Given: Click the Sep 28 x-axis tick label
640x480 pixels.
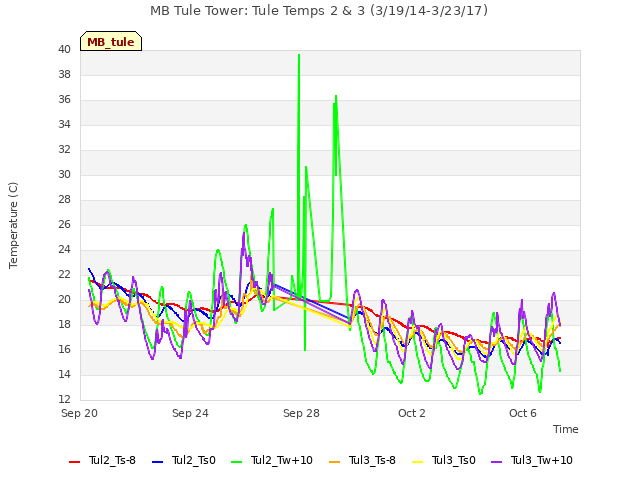Looking at the screenshot, I should coord(301,413).
